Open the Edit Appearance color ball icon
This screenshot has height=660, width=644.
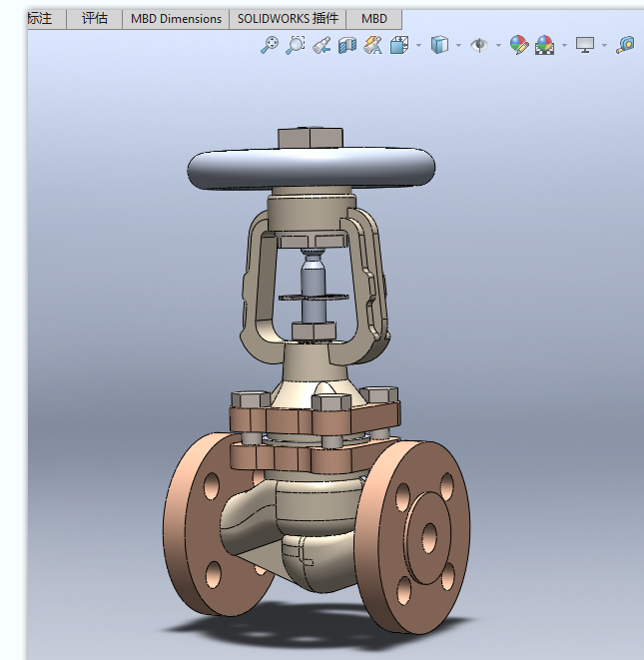[518, 45]
